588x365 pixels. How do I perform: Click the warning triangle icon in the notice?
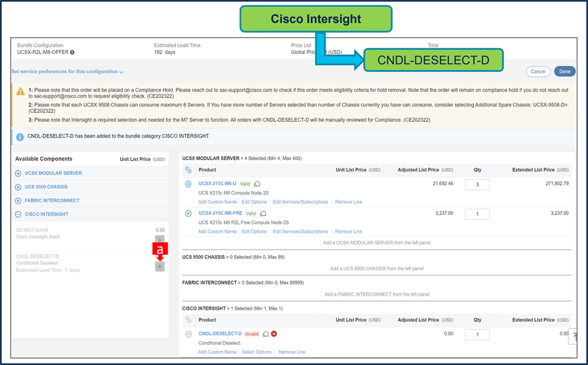tap(20, 91)
